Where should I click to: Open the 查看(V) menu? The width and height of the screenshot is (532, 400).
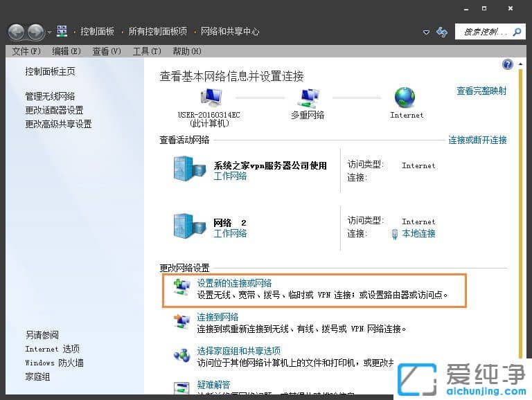tap(107, 51)
